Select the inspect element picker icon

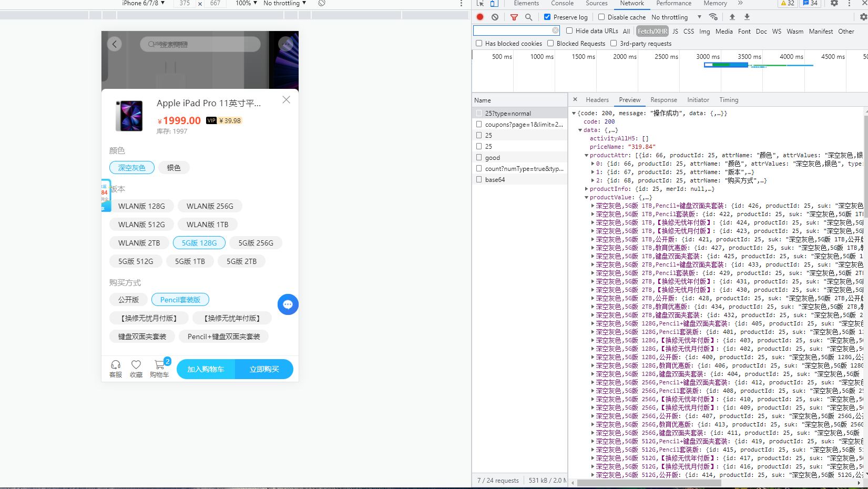point(480,3)
